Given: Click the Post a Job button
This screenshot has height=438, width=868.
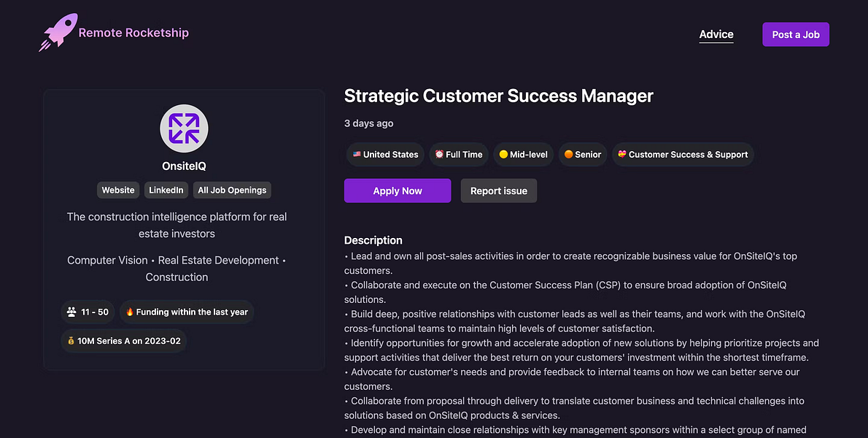Looking at the screenshot, I should pyautogui.click(x=795, y=34).
